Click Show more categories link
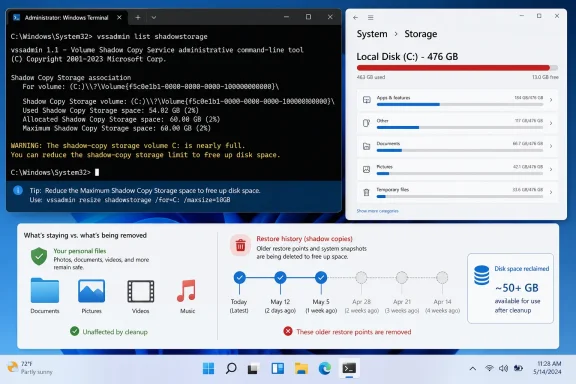The image size is (576, 384). point(377,211)
